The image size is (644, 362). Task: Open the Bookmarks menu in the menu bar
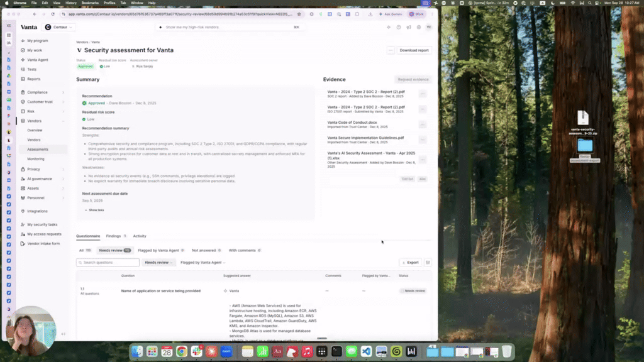(90, 3)
